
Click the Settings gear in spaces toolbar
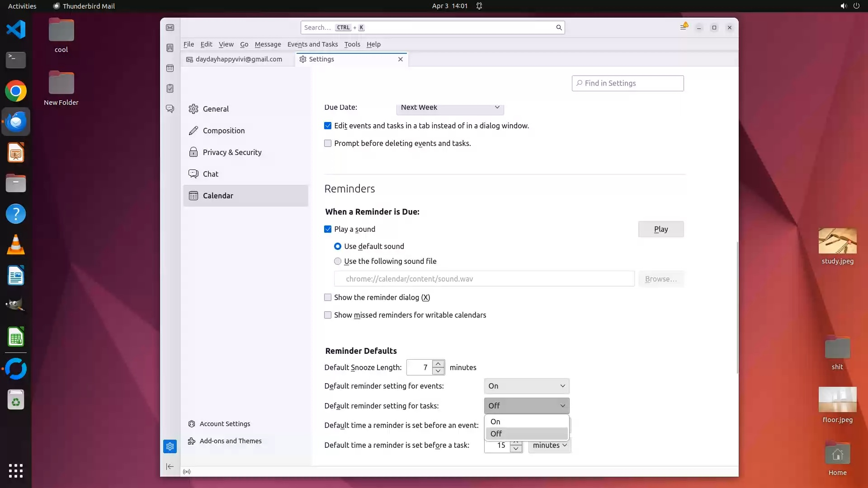[170, 446]
